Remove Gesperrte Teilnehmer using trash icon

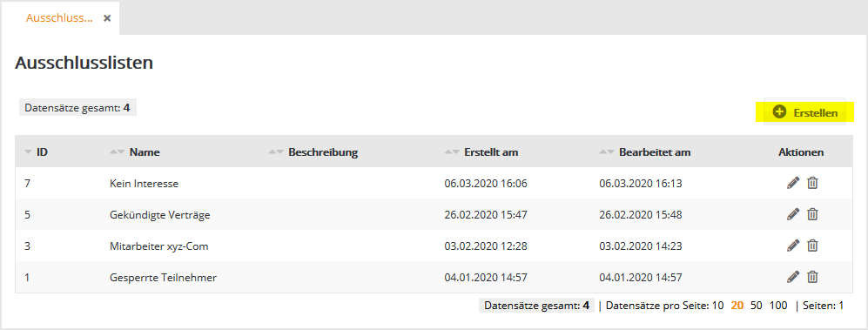click(812, 277)
